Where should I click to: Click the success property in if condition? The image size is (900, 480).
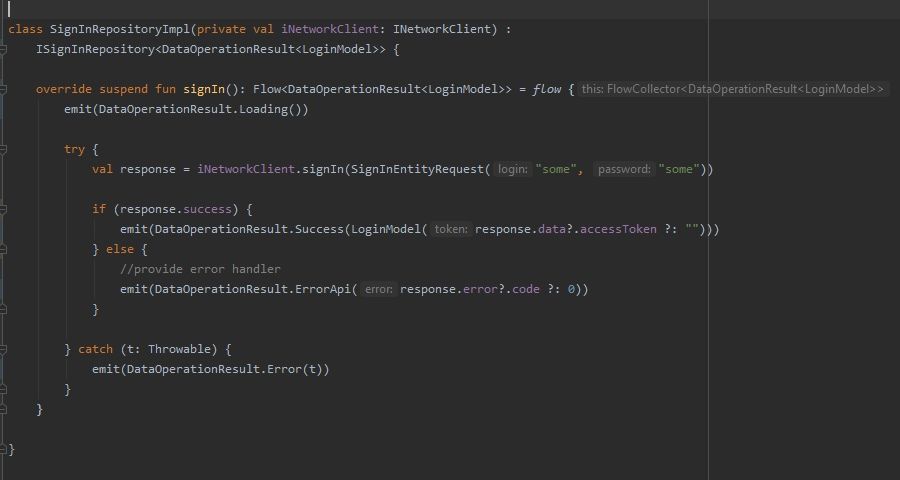(207, 210)
